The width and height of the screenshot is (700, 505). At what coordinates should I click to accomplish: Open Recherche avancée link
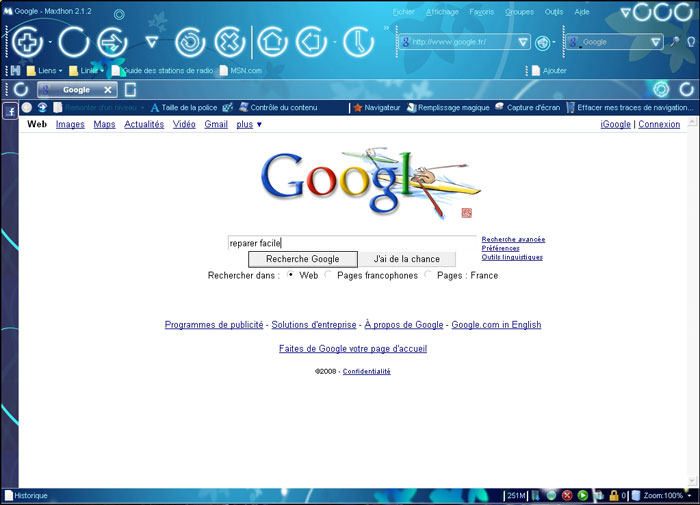pyautogui.click(x=513, y=239)
